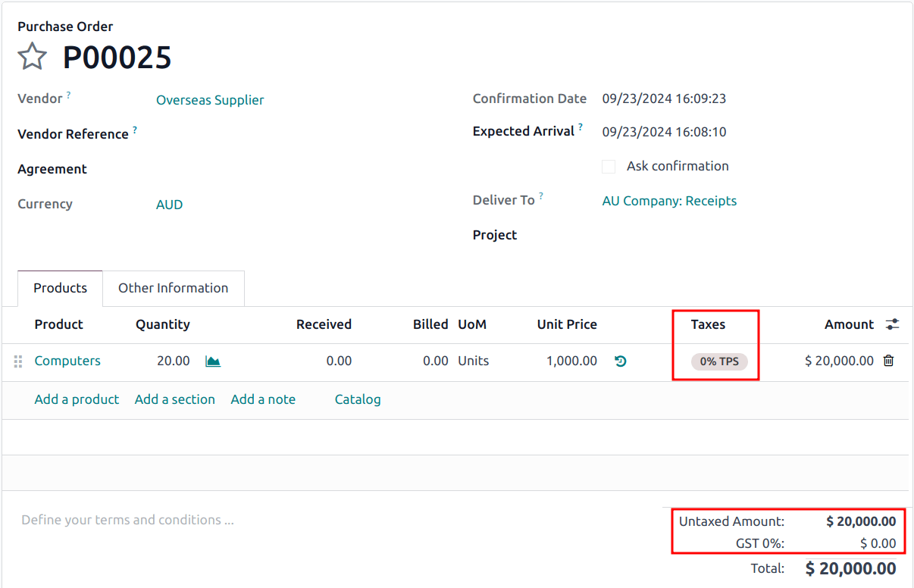914x588 pixels.
Task: Open the forecast graph for Computers
Action: click(213, 361)
